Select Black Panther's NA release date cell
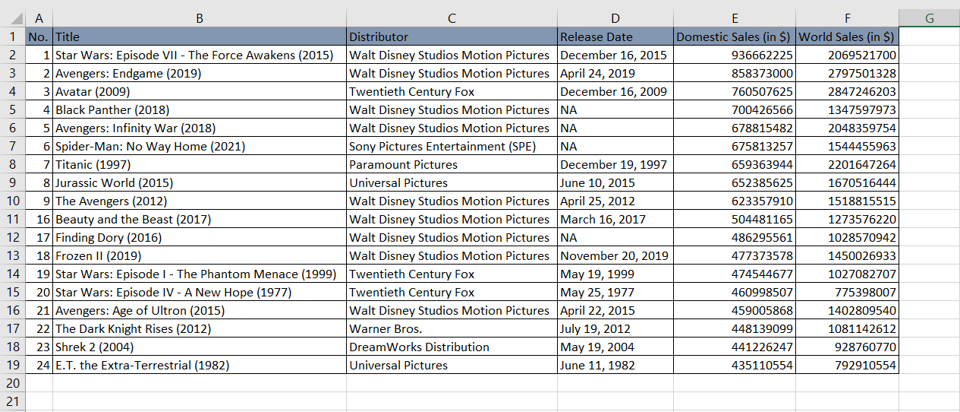960x412 pixels. (615, 110)
